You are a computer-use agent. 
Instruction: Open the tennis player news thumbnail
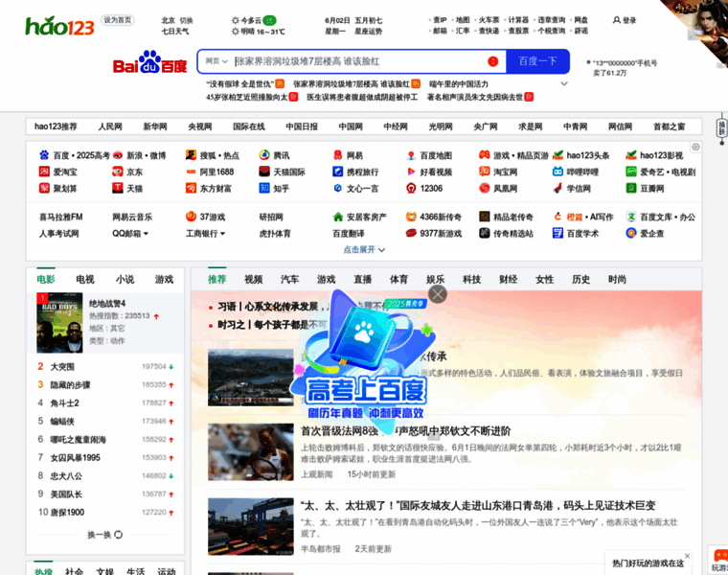point(251,452)
